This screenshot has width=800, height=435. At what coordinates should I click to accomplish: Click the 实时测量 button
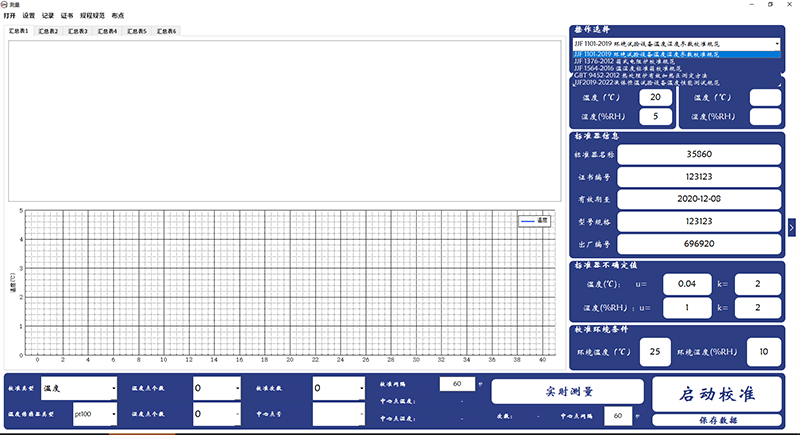point(567,392)
